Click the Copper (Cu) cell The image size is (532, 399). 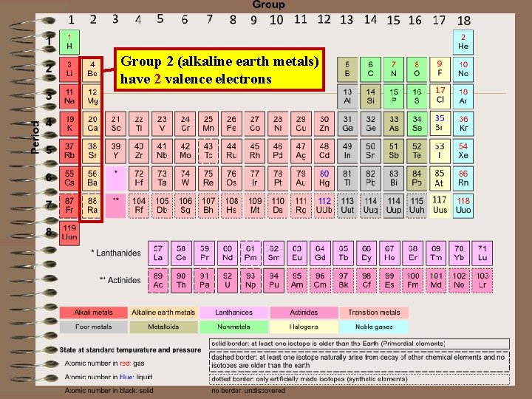point(301,124)
